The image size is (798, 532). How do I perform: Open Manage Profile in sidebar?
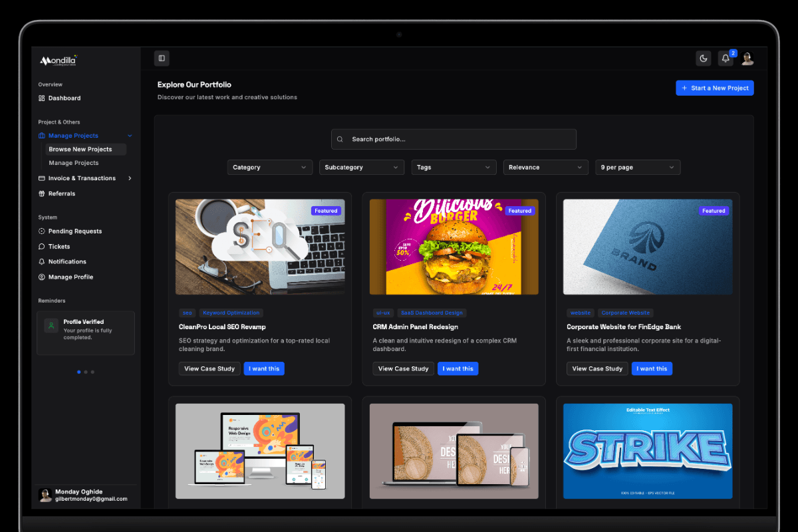[x=70, y=277]
